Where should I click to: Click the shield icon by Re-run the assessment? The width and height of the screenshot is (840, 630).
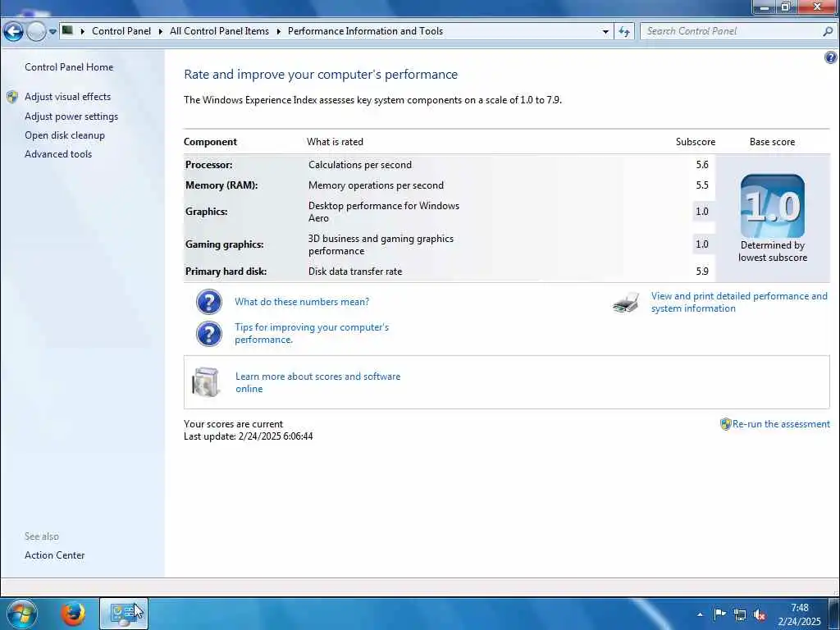pyautogui.click(x=725, y=424)
